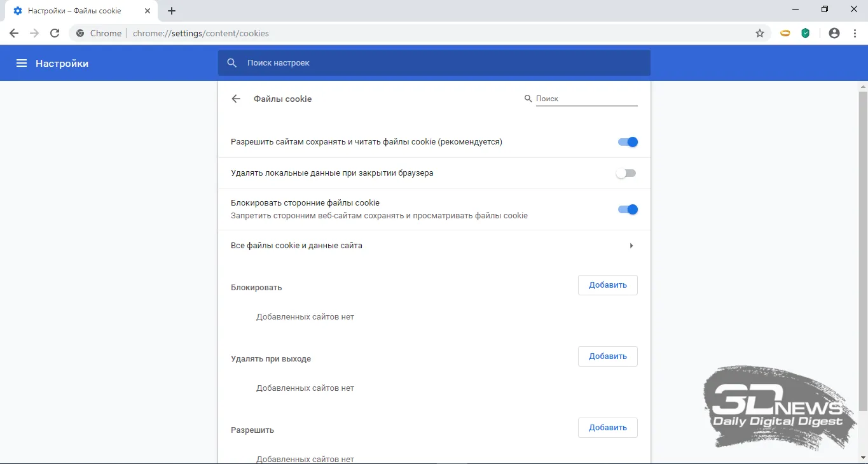This screenshot has height=464, width=868.
Task: Open the yellow ring extension icon
Action: pos(785,33)
